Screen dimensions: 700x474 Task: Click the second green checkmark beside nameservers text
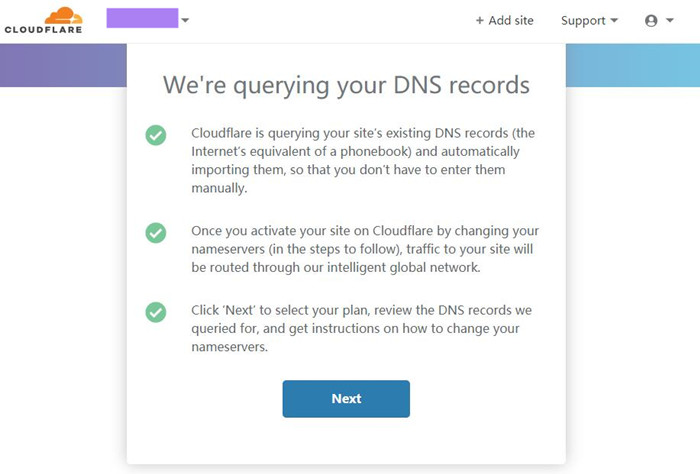point(156,233)
